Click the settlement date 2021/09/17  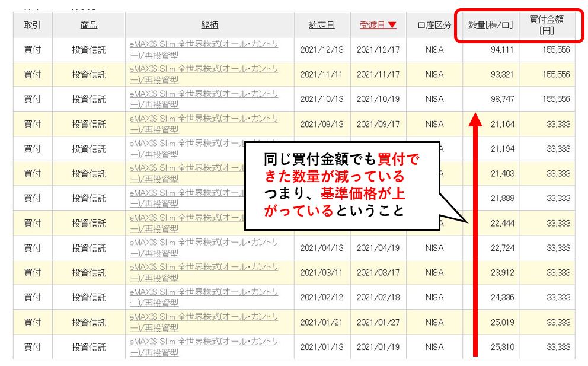coord(378,124)
